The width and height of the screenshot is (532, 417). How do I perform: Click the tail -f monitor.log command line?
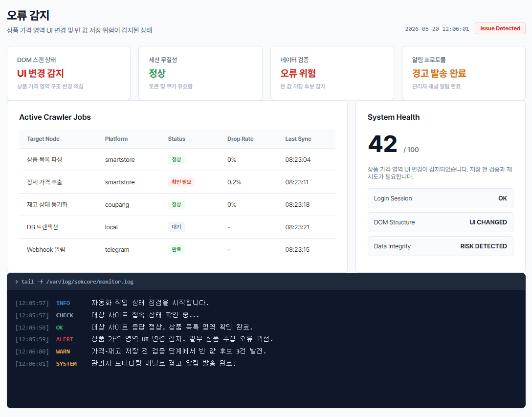click(74, 282)
